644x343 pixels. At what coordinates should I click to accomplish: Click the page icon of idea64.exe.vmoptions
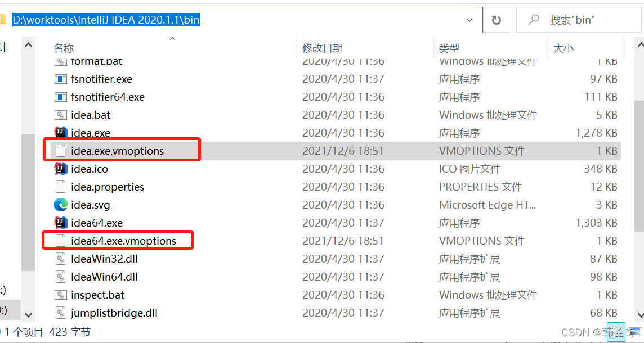pyautogui.click(x=61, y=241)
